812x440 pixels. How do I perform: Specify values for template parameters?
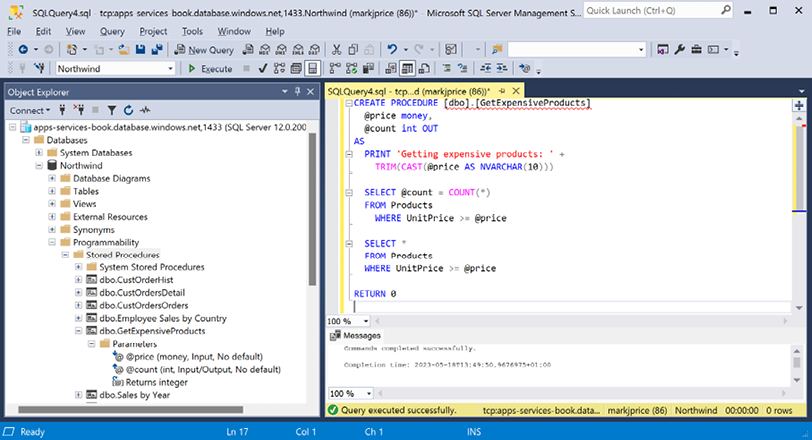(x=525, y=68)
